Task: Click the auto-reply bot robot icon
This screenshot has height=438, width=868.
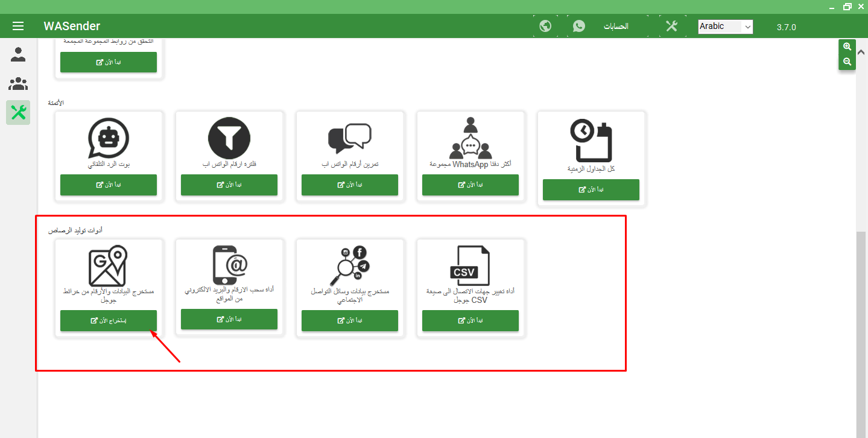Action: (109, 138)
